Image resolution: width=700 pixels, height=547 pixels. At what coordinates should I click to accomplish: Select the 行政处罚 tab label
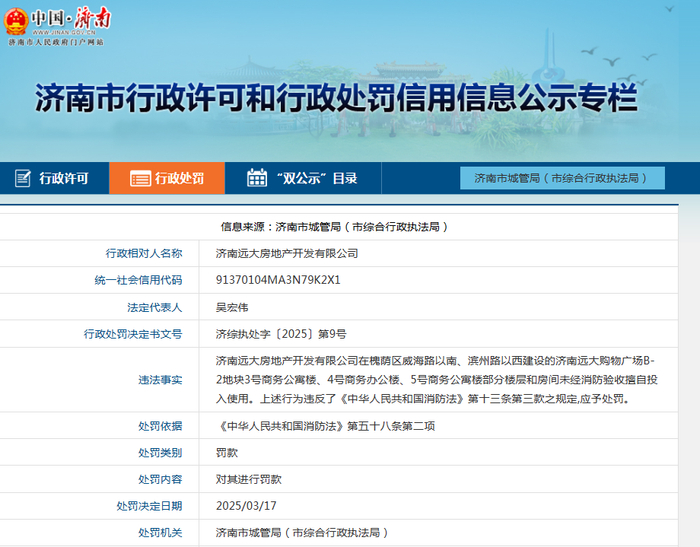click(179, 179)
